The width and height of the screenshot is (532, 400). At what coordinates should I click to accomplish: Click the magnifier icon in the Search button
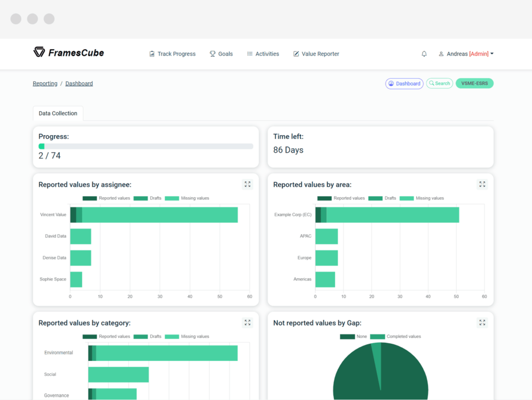pyautogui.click(x=432, y=83)
